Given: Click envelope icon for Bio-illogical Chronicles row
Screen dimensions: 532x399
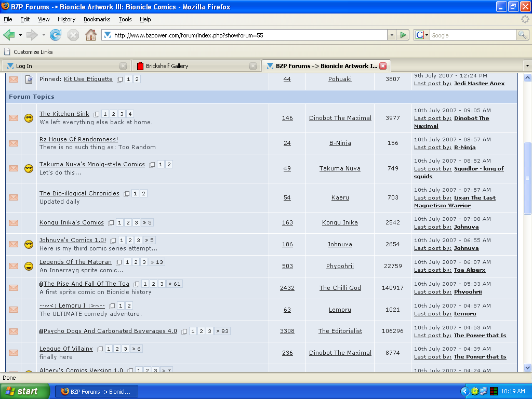Looking at the screenshot, I should pos(14,197).
